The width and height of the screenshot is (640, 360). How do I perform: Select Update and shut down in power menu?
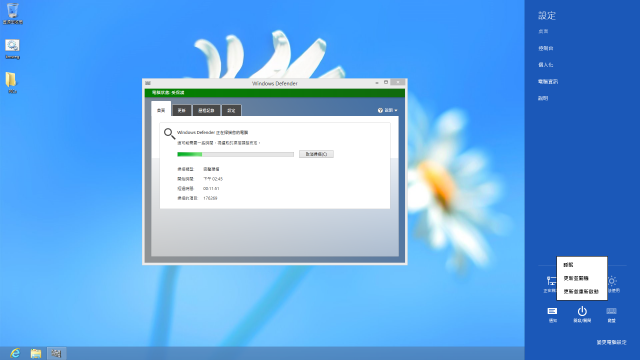pos(576,278)
